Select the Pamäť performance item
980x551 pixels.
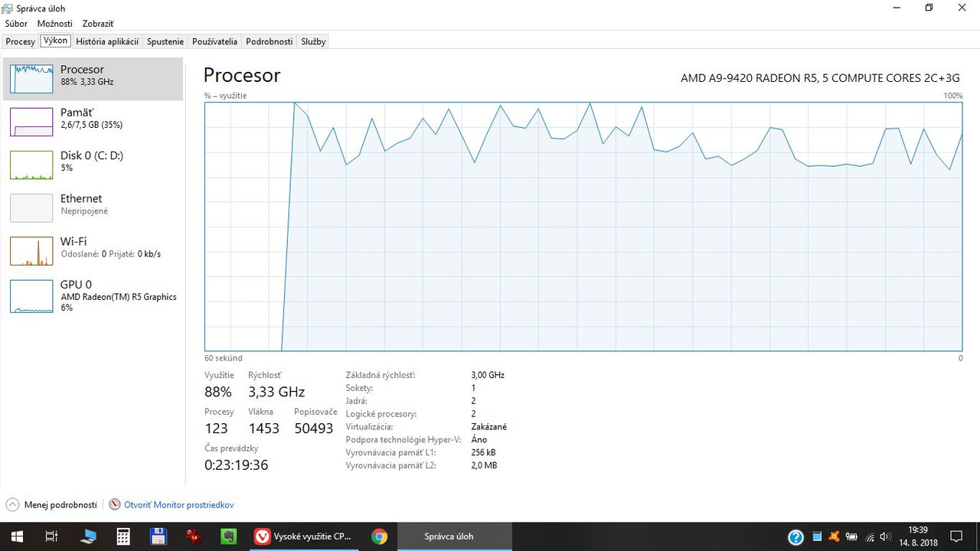pyautogui.click(x=93, y=122)
